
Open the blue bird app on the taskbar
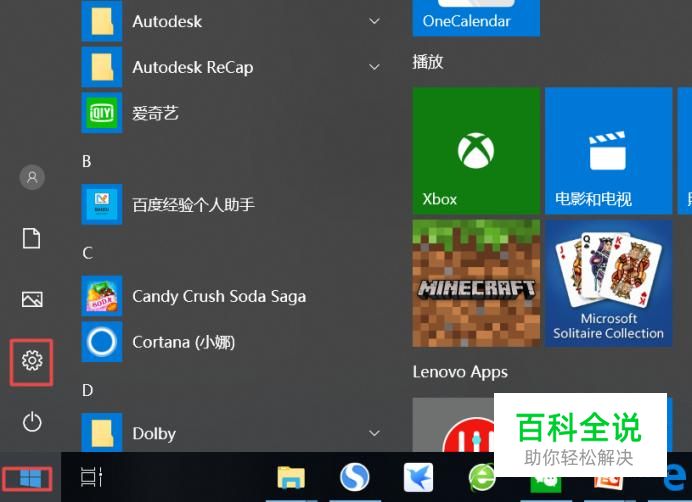[418, 477]
